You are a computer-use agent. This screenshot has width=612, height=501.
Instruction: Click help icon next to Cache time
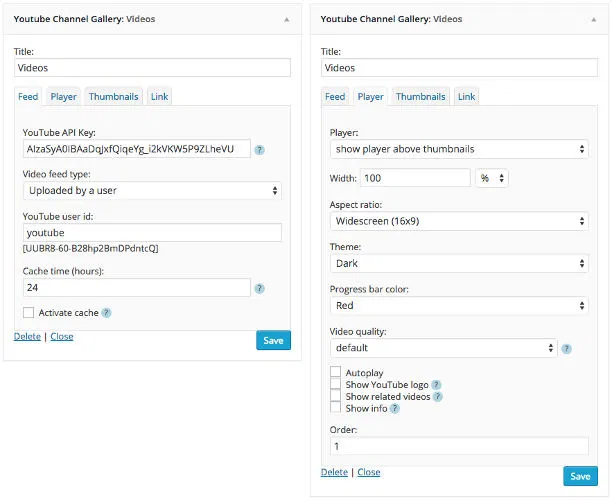tap(259, 288)
